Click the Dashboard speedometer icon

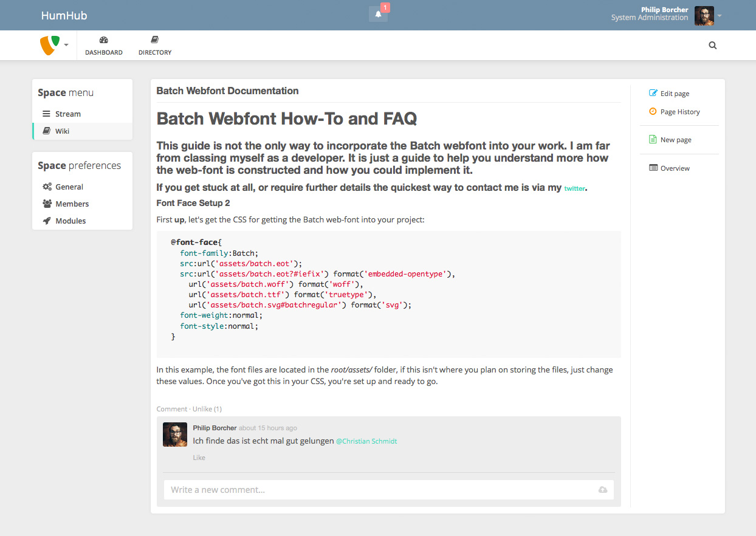pyautogui.click(x=103, y=40)
